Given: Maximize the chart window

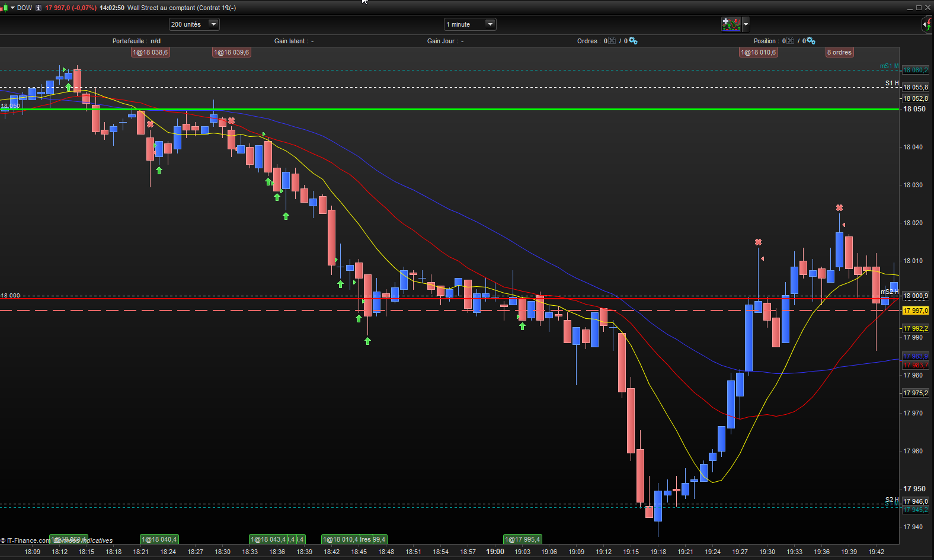Looking at the screenshot, I should tap(919, 8).
